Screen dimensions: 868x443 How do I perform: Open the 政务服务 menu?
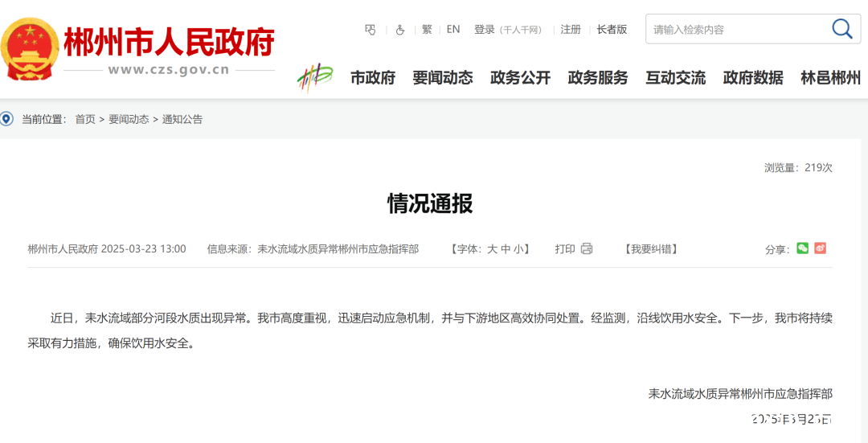click(x=598, y=78)
